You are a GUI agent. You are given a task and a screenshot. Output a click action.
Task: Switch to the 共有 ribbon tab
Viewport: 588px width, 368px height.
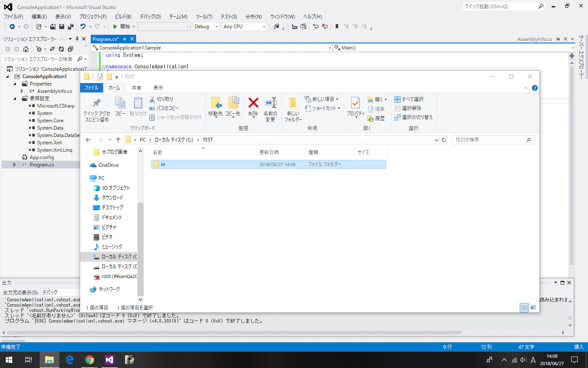click(137, 88)
